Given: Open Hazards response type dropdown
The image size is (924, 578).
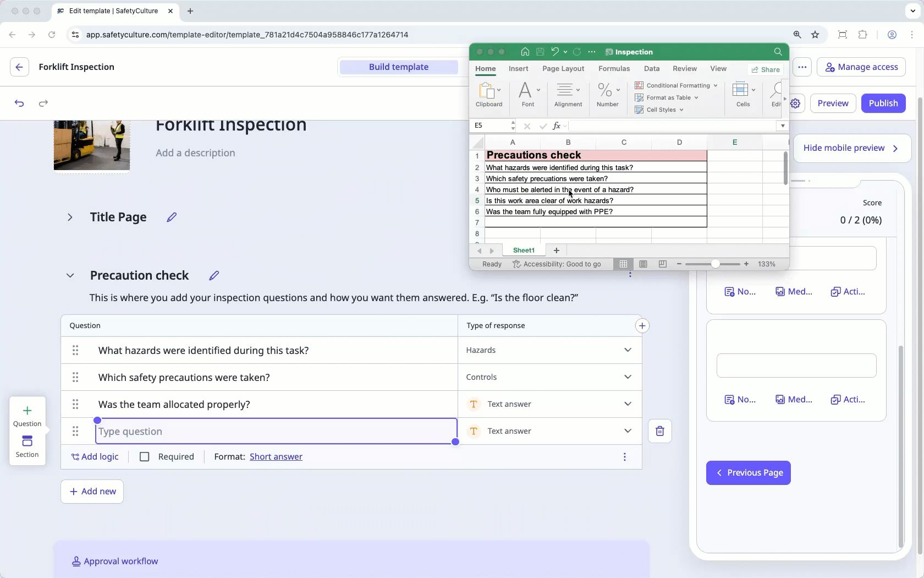Looking at the screenshot, I should tap(628, 350).
